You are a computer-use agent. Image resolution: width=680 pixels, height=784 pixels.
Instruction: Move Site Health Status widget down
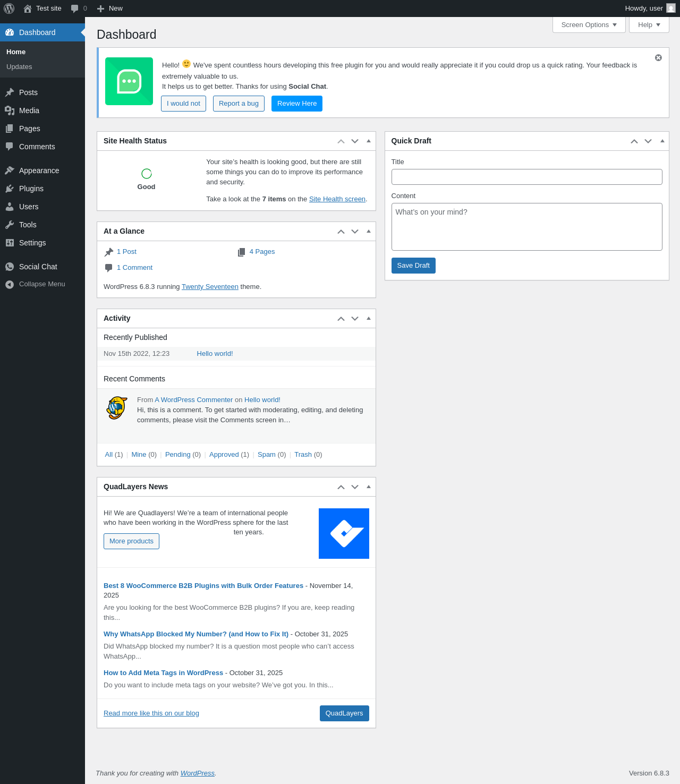(355, 141)
